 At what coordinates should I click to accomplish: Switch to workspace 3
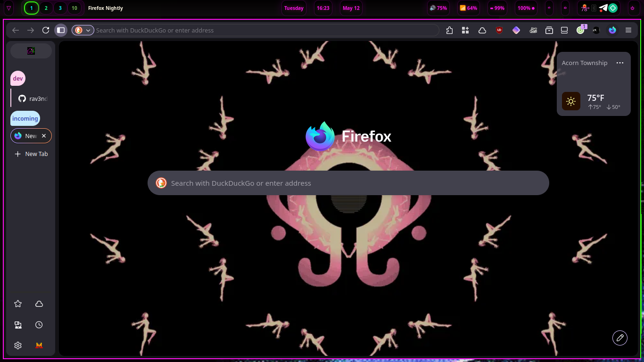(x=60, y=8)
